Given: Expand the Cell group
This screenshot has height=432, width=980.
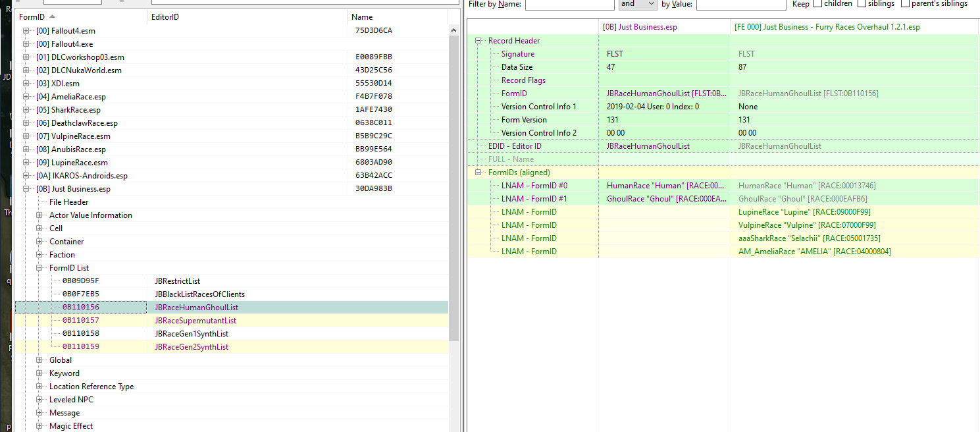Looking at the screenshot, I should [x=39, y=229].
